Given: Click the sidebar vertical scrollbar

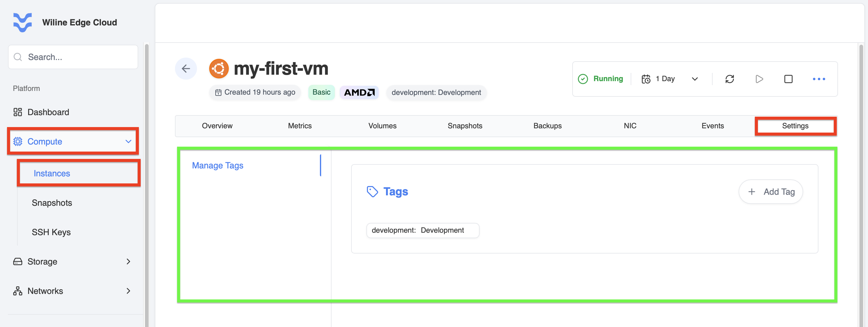Looking at the screenshot, I should [x=147, y=185].
